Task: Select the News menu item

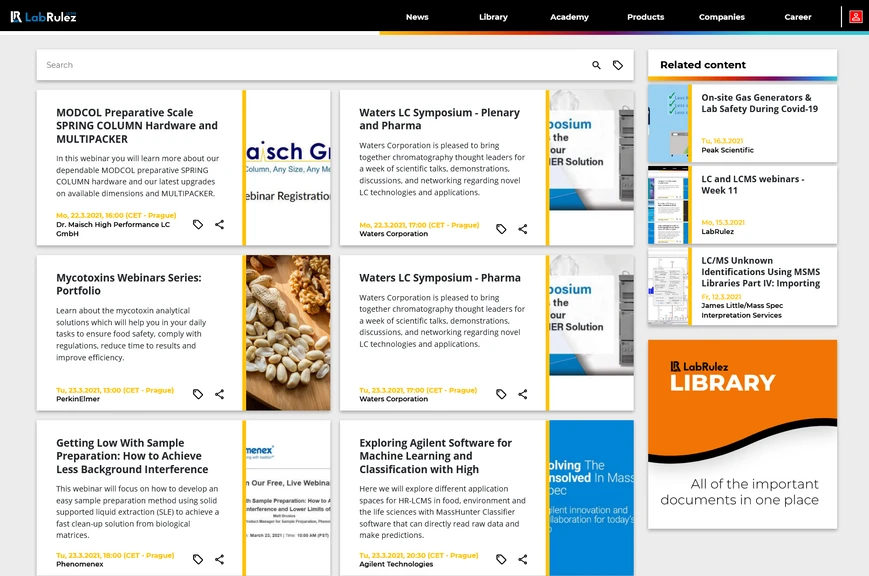Action: click(x=417, y=17)
